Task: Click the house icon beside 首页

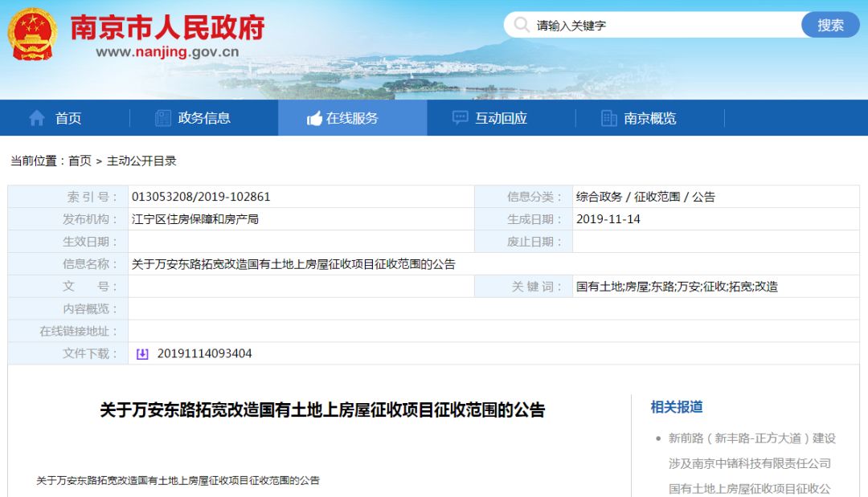Action: 35,117
